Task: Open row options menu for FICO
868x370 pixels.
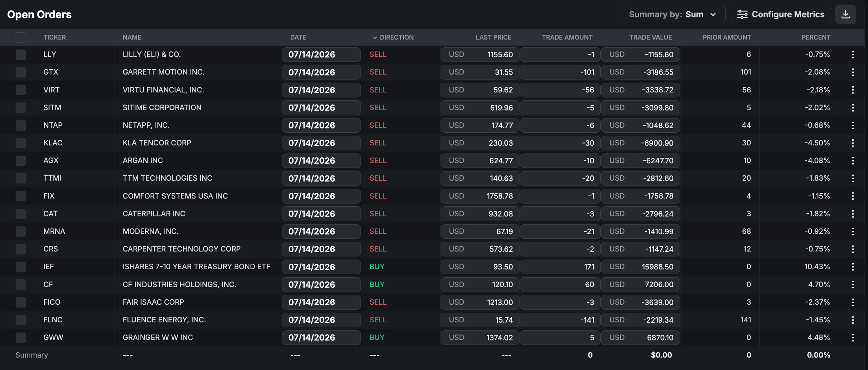Action: click(x=853, y=302)
